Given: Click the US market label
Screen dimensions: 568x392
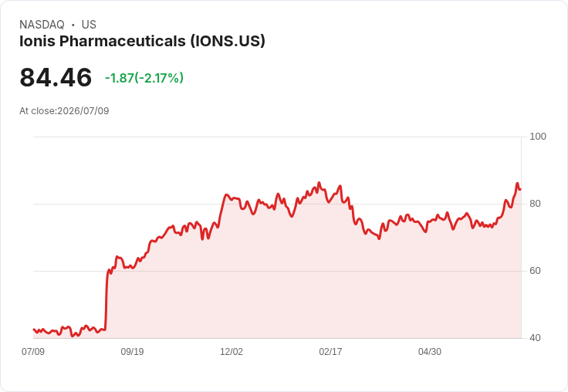Looking at the screenshot, I should [x=89, y=25].
